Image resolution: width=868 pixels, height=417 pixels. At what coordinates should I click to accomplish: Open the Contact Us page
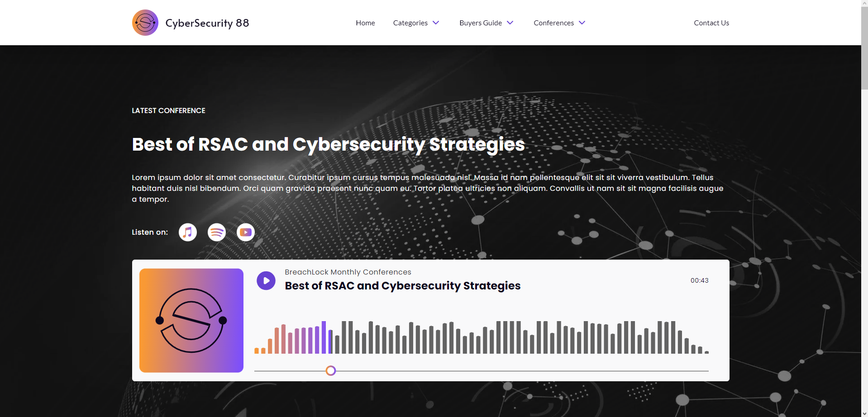[711, 23]
